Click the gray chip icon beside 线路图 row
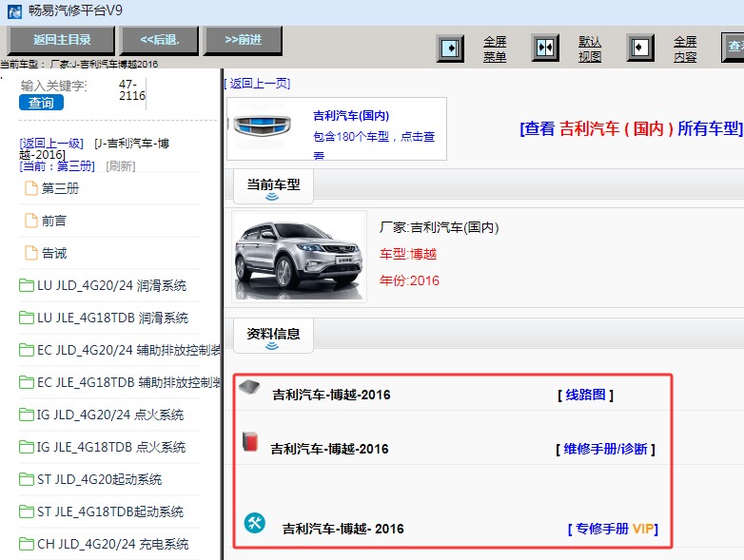Viewport: 744px width, 560px height. pos(249,387)
